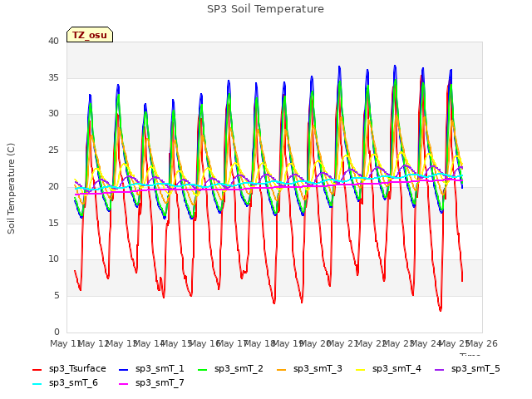Click the sp3_smT_3 legend label
The height and width of the screenshot is (399, 532).
pyautogui.click(x=318, y=368)
